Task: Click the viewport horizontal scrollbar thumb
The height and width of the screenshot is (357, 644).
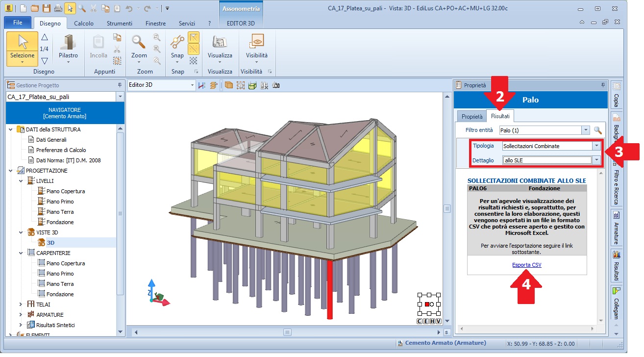Action: [x=287, y=332]
